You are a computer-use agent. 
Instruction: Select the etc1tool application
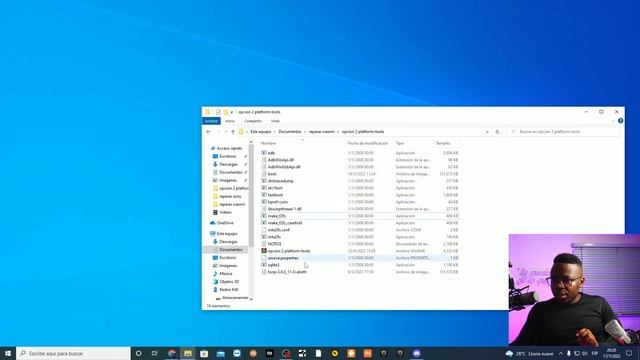pyautogui.click(x=275, y=188)
